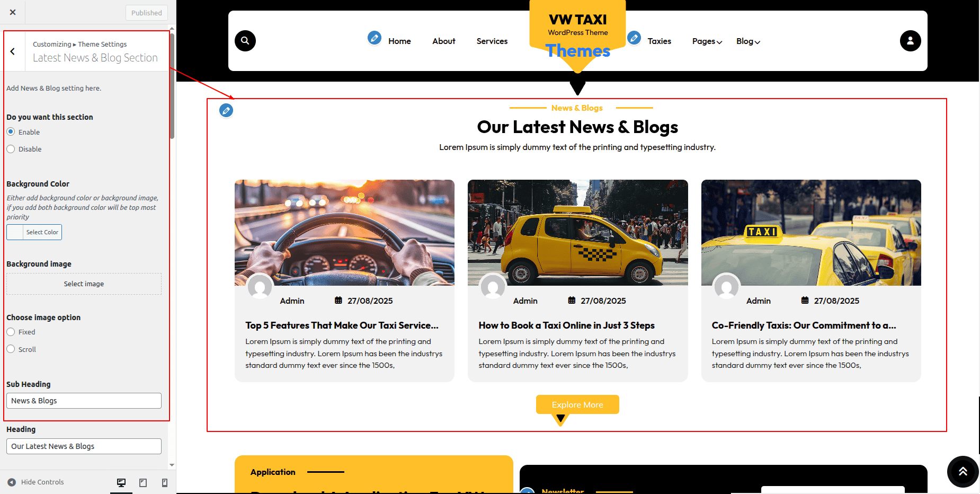Open post 'Co-Friendly Taxis: Our Commitment to a...'
980x494 pixels.
(804, 325)
